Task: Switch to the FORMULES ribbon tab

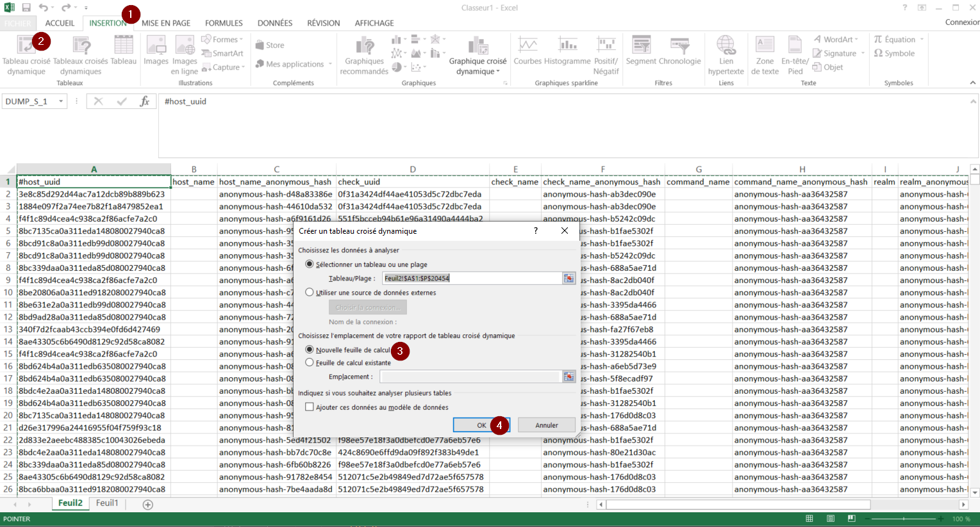Action: [224, 23]
